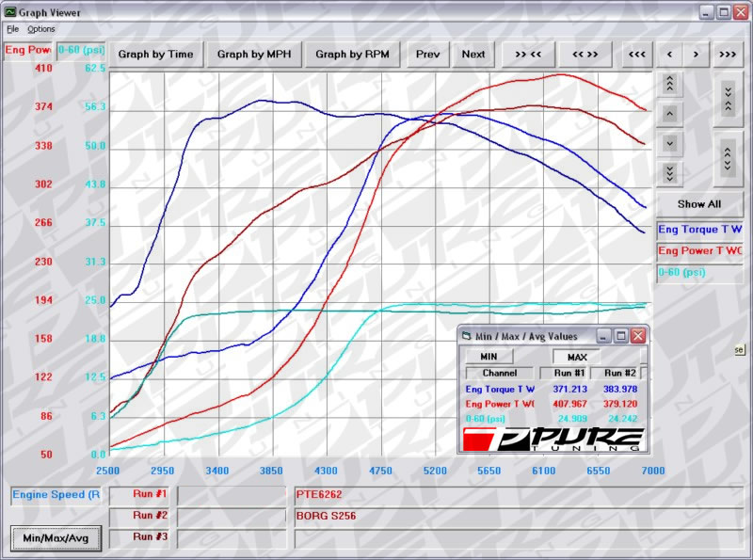Viewport: 753px width, 560px height.
Task: Click the single right arrow pan button
Action: pyautogui.click(x=697, y=54)
